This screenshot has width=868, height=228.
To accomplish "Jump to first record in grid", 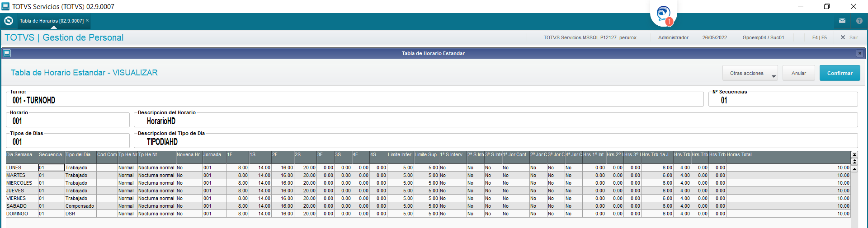I will tap(854, 155).
